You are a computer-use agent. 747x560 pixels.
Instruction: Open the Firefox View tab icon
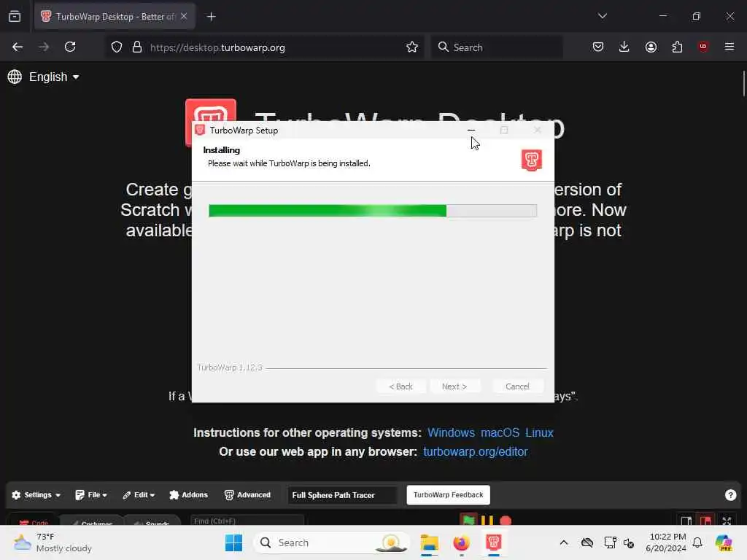(15, 16)
